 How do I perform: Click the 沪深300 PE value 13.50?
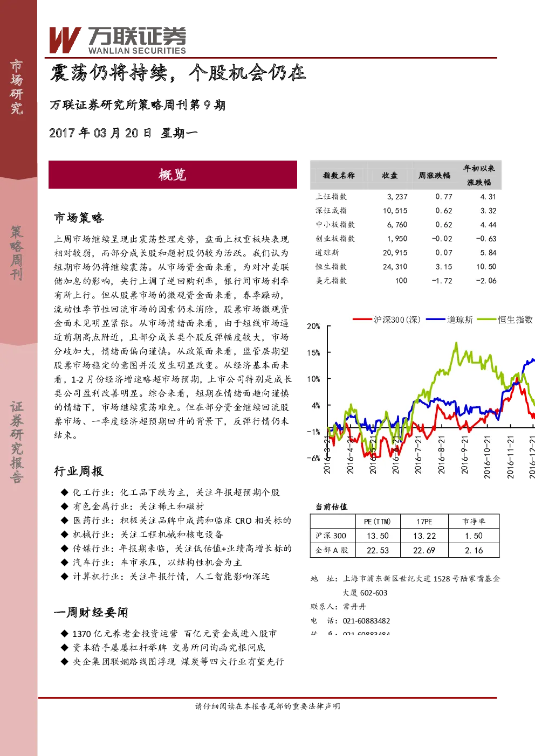378,536
